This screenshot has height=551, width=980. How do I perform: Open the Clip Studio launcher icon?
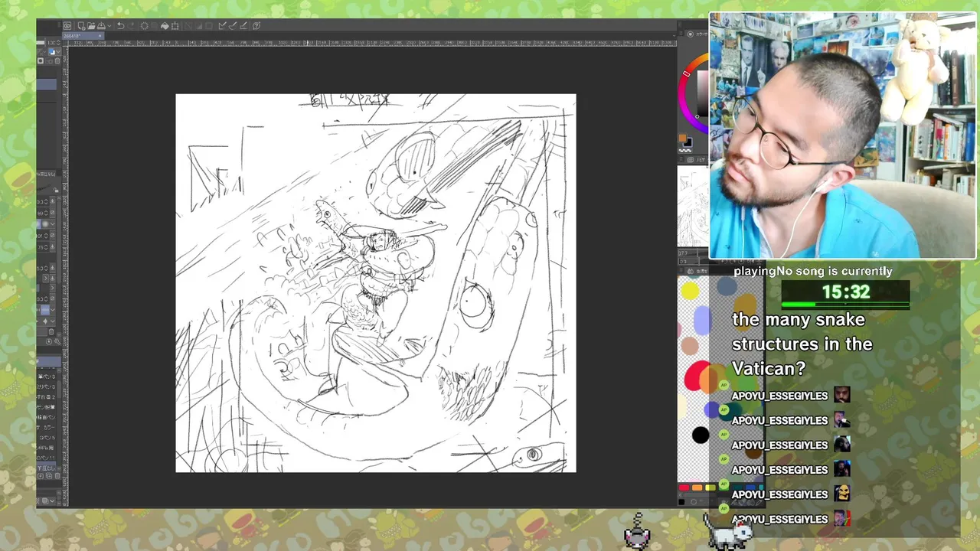coord(67,26)
